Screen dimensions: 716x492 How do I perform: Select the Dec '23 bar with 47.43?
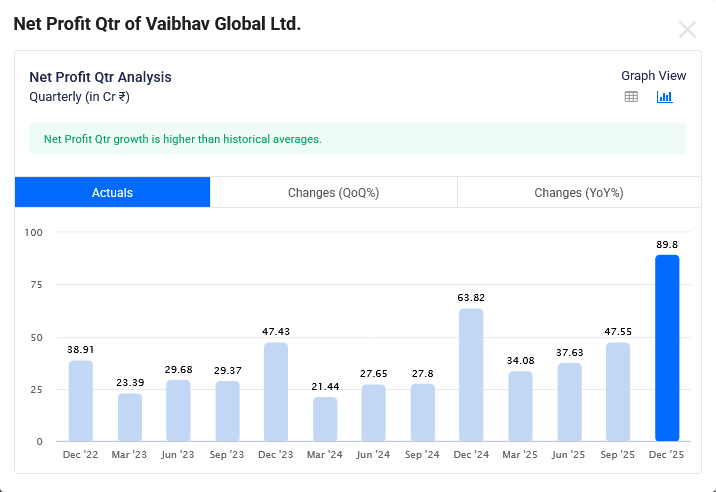(276, 392)
